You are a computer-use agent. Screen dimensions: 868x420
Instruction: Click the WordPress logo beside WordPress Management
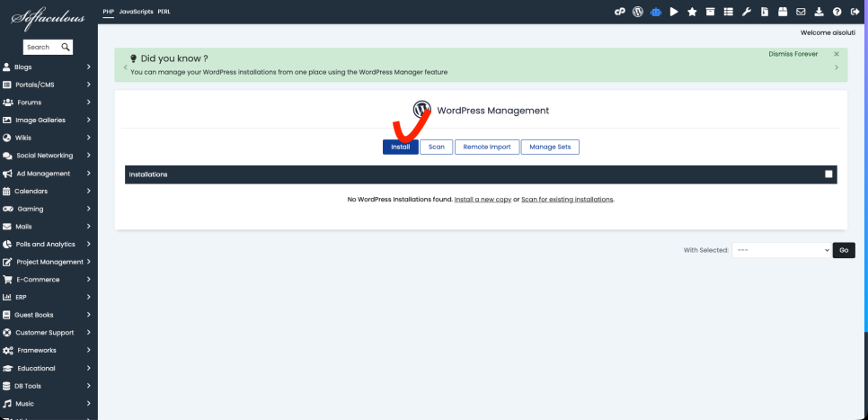coord(421,110)
